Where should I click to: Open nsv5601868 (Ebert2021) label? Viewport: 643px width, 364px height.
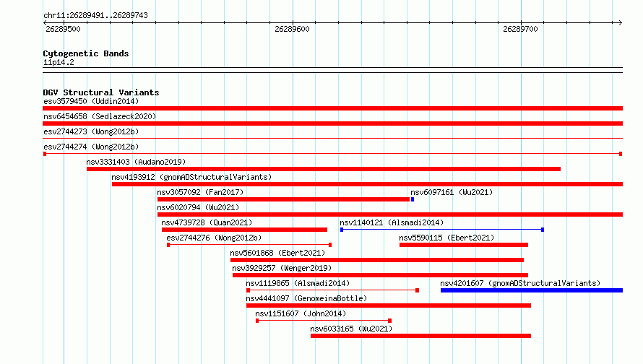click(277, 253)
